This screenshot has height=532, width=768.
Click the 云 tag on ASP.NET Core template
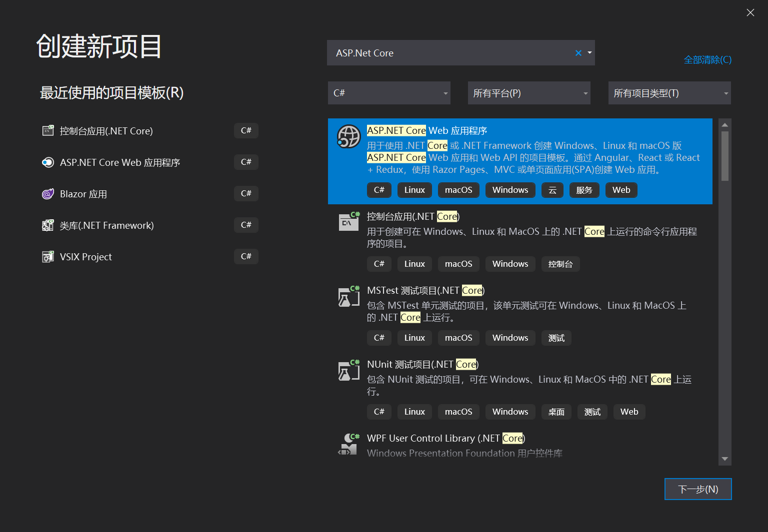coord(552,190)
